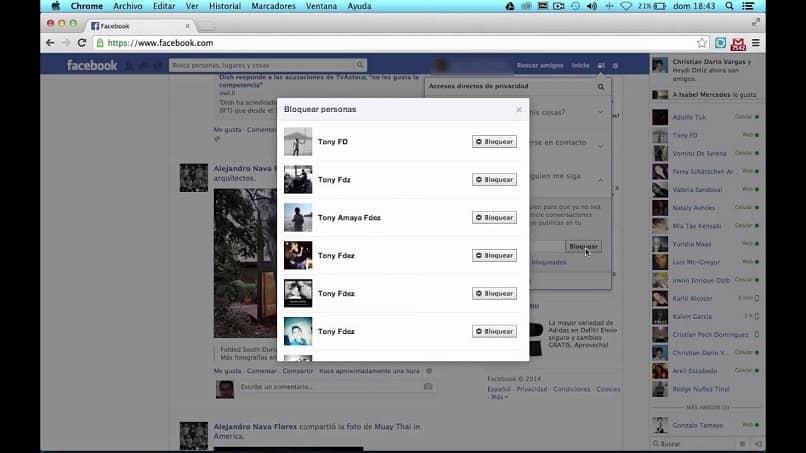This screenshot has height=453, width=806.
Task: Go to Inicio
Action: click(x=580, y=65)
